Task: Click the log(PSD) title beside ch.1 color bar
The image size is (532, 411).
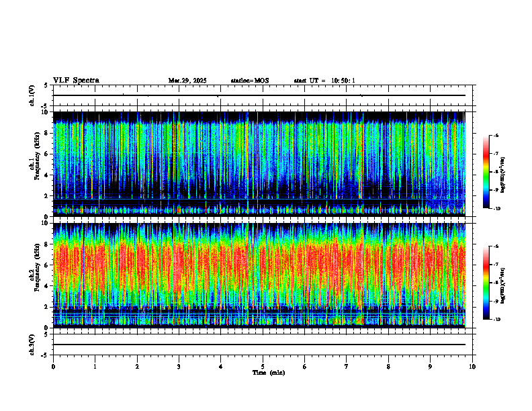Action: (x=504, y=175)
